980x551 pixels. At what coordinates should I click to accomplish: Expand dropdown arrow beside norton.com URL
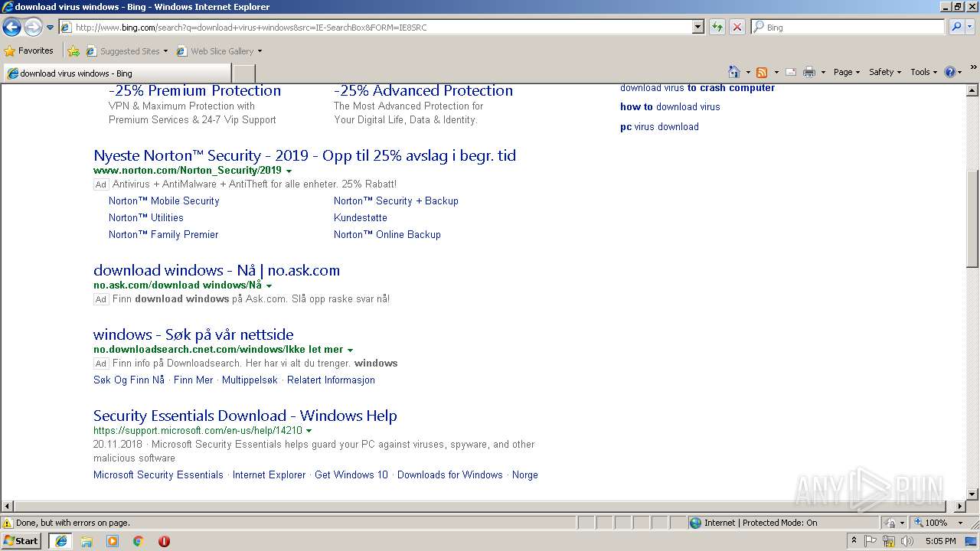(x=289, y=171)
